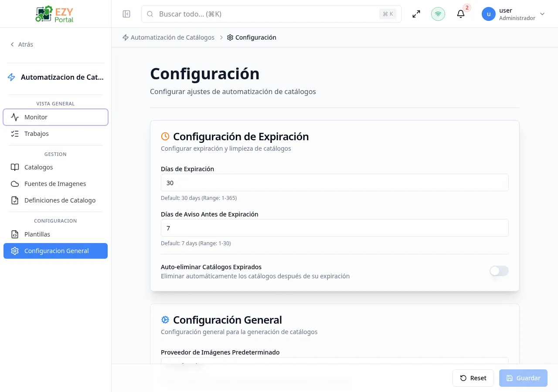This screenshot has height=392, width=558.
Task: Click the Administrador role text
Action: [517, 18]
